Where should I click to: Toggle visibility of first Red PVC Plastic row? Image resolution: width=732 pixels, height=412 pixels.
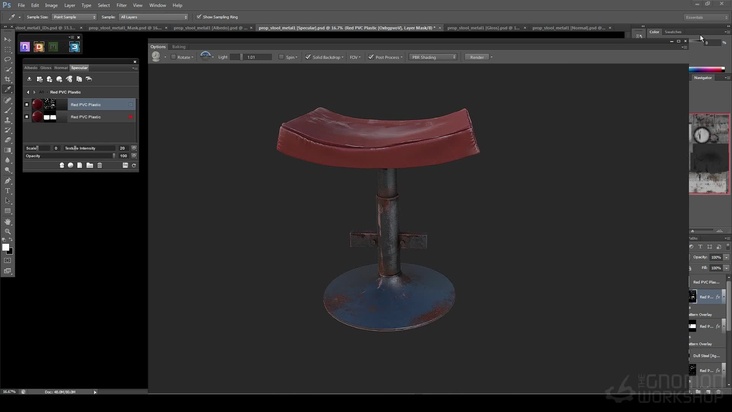pyautogui.click(x=27, y=105)
